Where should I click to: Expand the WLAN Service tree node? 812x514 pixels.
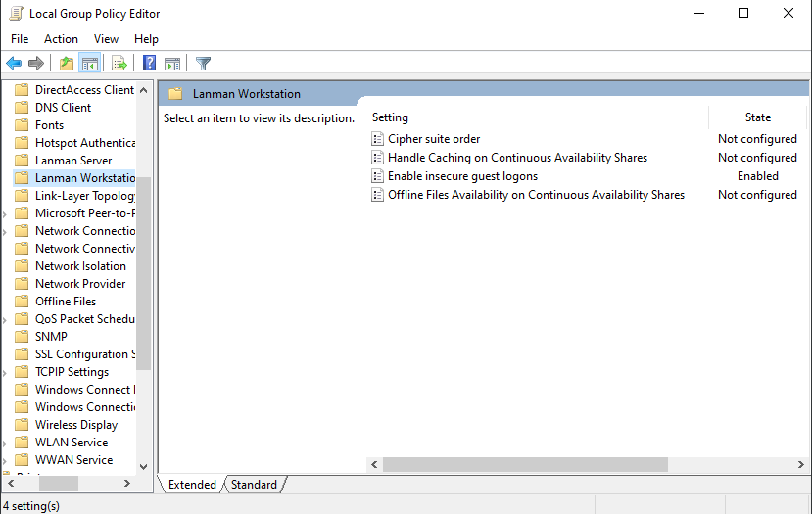point(5,443)
